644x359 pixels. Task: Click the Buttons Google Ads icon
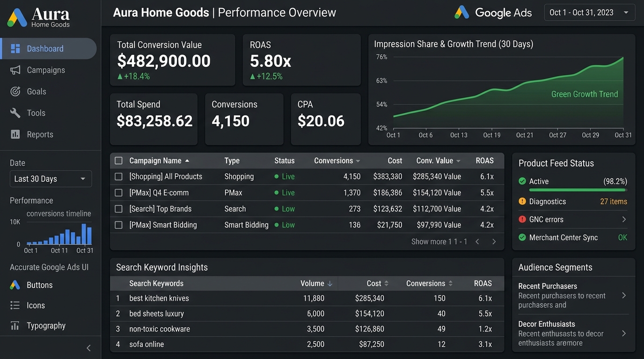coord(15,285)
